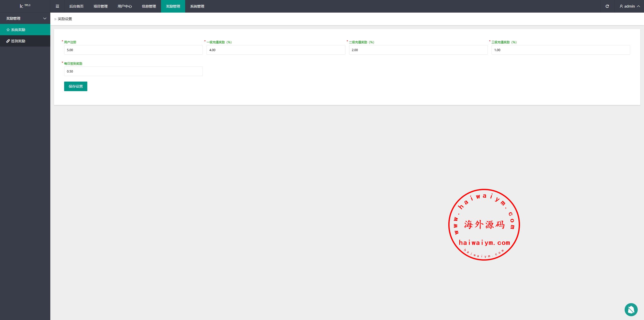Click the 一级充值奖励 percentage field
This screenshot has width=644, height=320.
(276, 50)
